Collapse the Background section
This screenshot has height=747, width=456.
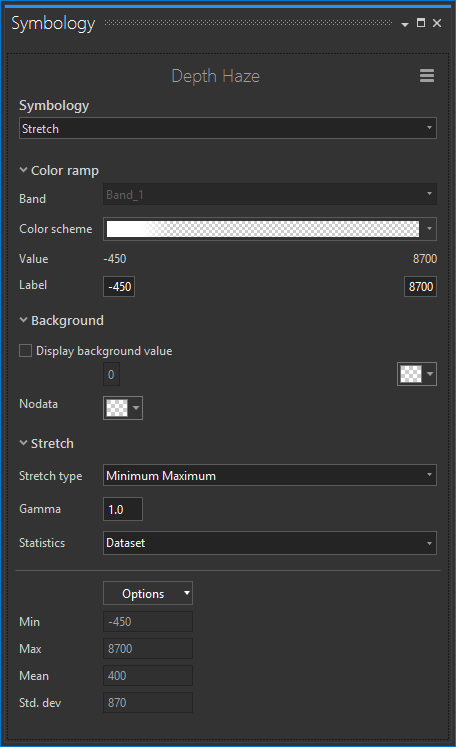tap(23, 320)
